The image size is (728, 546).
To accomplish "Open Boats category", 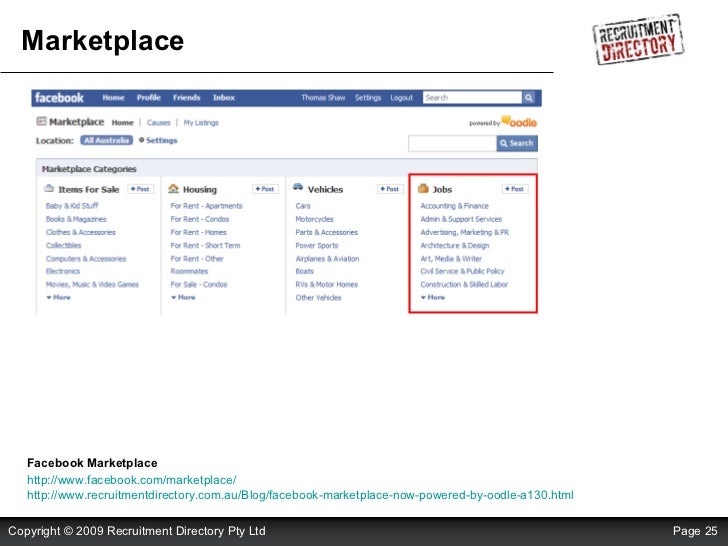I will pos(305,271).
